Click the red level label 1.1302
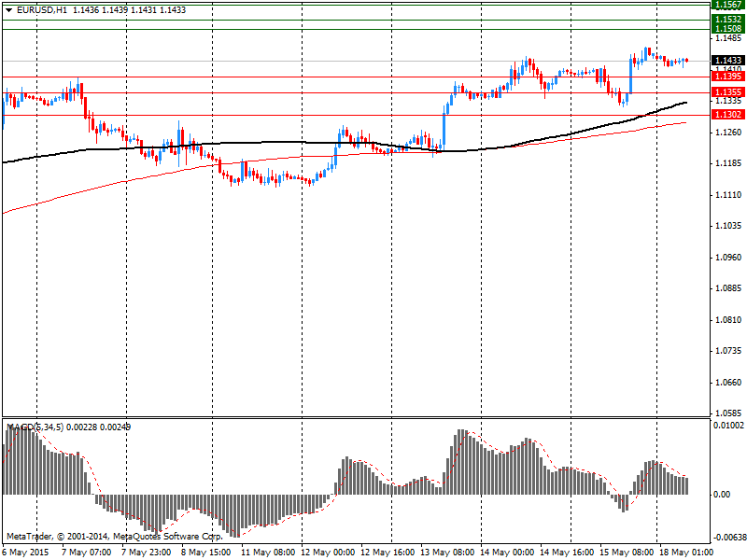 [x=728, y=114]
